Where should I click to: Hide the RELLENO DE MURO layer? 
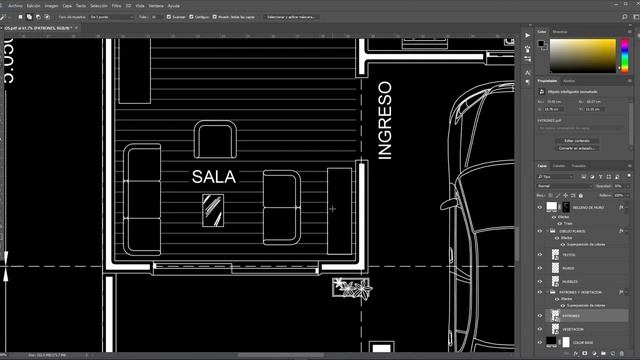coord(540,207)
